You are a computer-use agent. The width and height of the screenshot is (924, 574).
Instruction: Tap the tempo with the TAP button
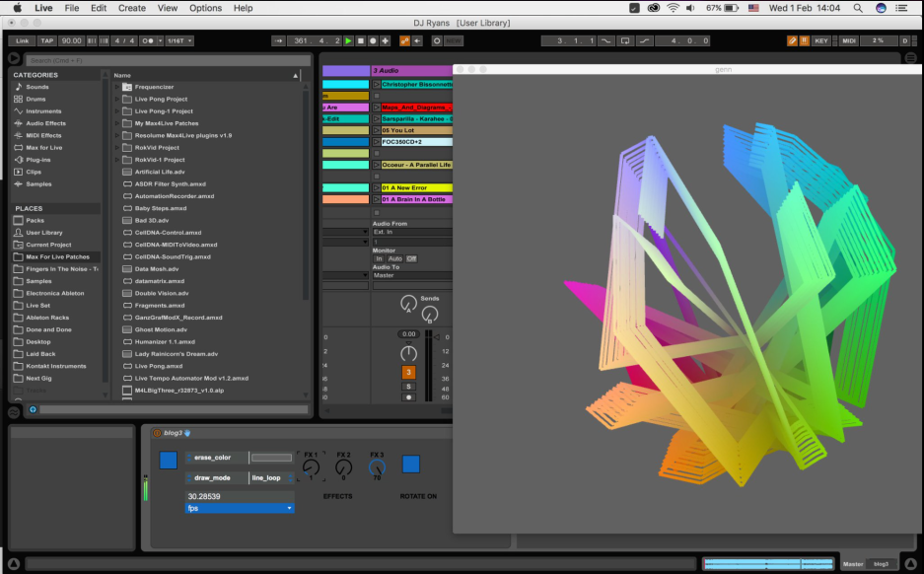(x=45, y=41)
